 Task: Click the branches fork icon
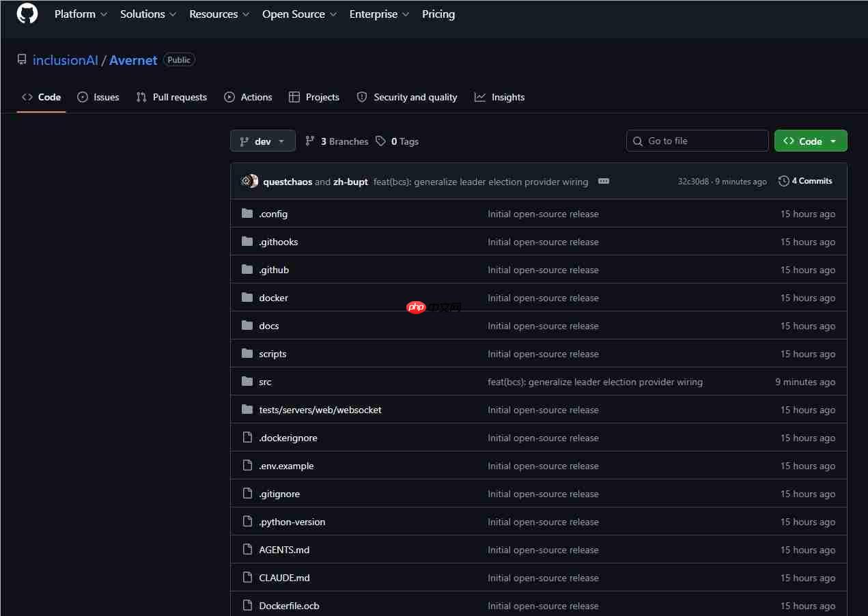tap(310, 141)
